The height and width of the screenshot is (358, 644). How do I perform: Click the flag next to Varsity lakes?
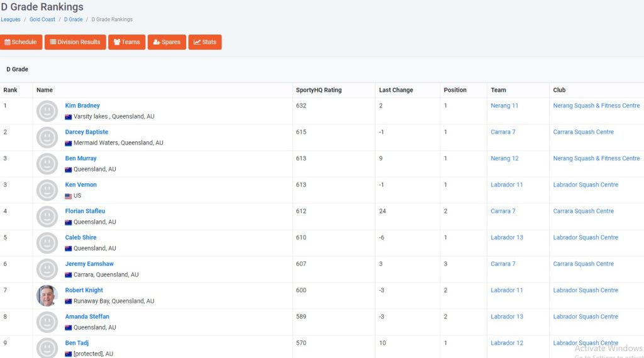pyautogui.click(x=68, y=117)
